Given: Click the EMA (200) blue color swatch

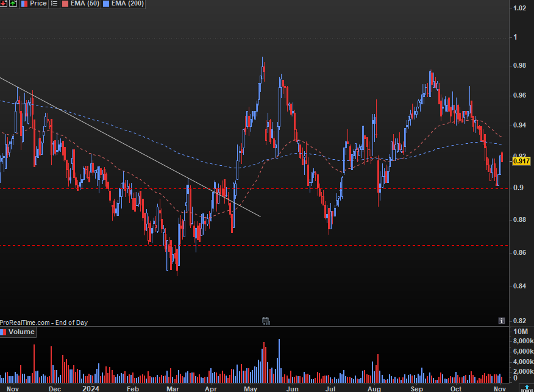Looking at the screenshot, I should [106, 4].
